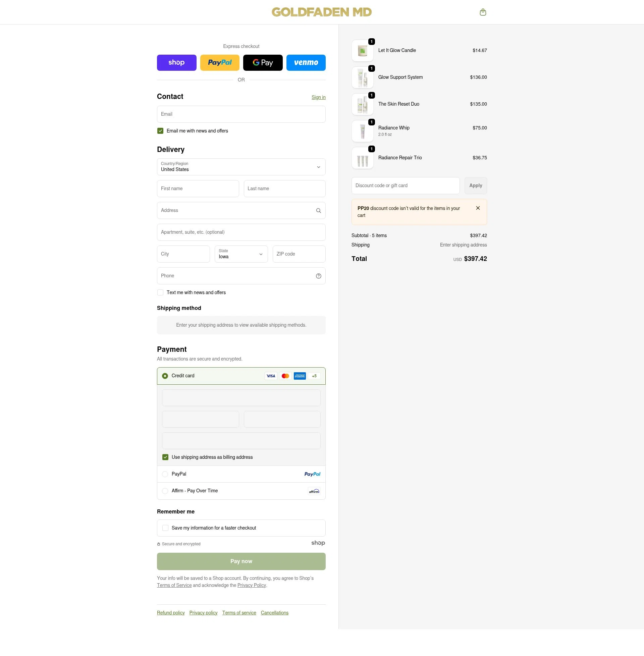Open the shopping bag icon

[x=483, y=12]
